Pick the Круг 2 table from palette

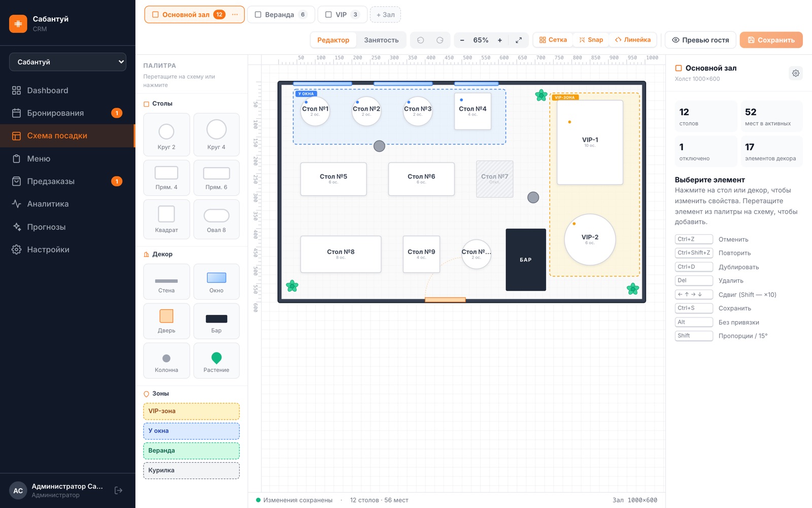[x=166, y=135]
